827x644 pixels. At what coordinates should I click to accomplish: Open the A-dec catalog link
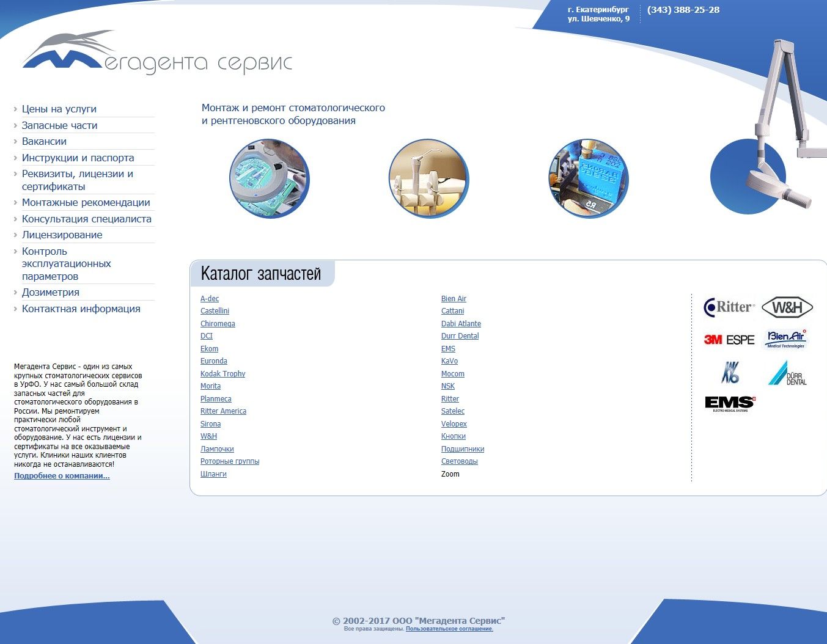tap(210, 299)
